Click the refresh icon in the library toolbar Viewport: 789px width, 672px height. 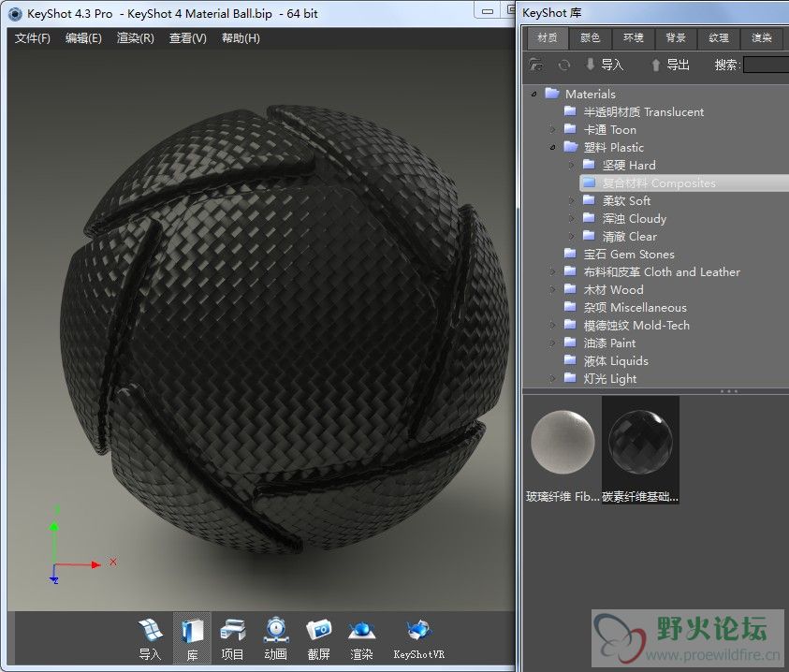click(x=564, y=65)
